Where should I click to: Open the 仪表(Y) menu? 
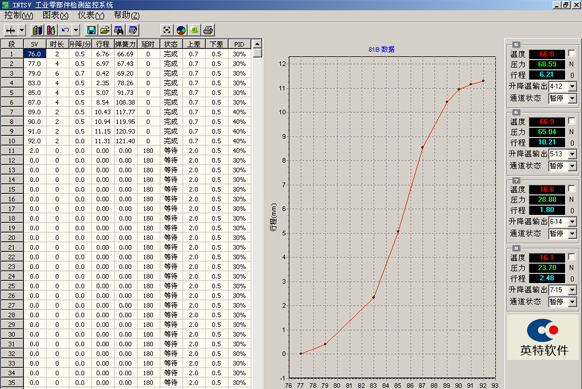tap(91, 15)
